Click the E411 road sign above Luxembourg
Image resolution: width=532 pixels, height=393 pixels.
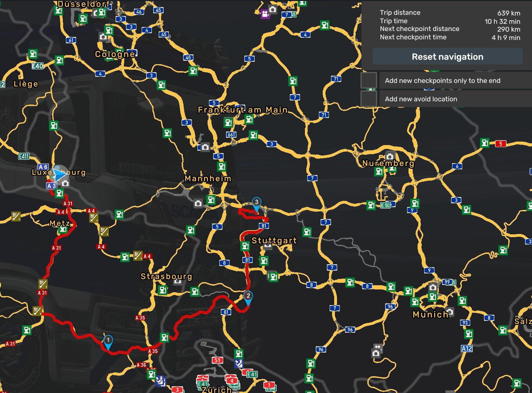pos(24,156)
